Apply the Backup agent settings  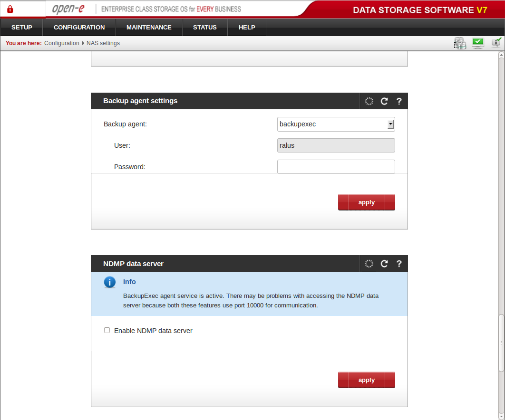tap(366, 202)
